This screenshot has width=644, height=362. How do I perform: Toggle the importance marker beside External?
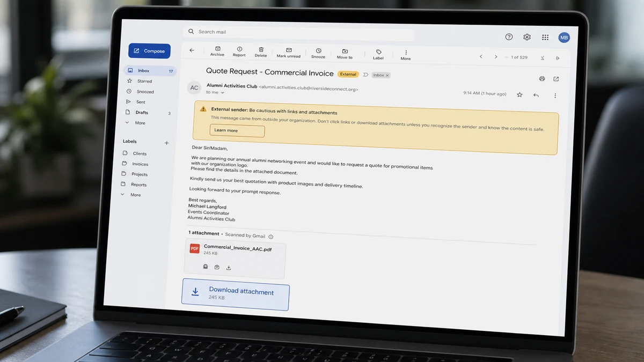click(365, 75)
